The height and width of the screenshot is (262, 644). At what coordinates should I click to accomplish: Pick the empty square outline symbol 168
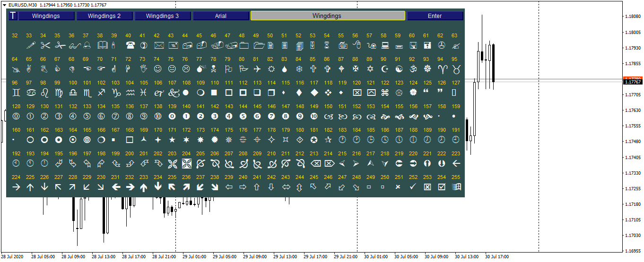coord(130,140)
